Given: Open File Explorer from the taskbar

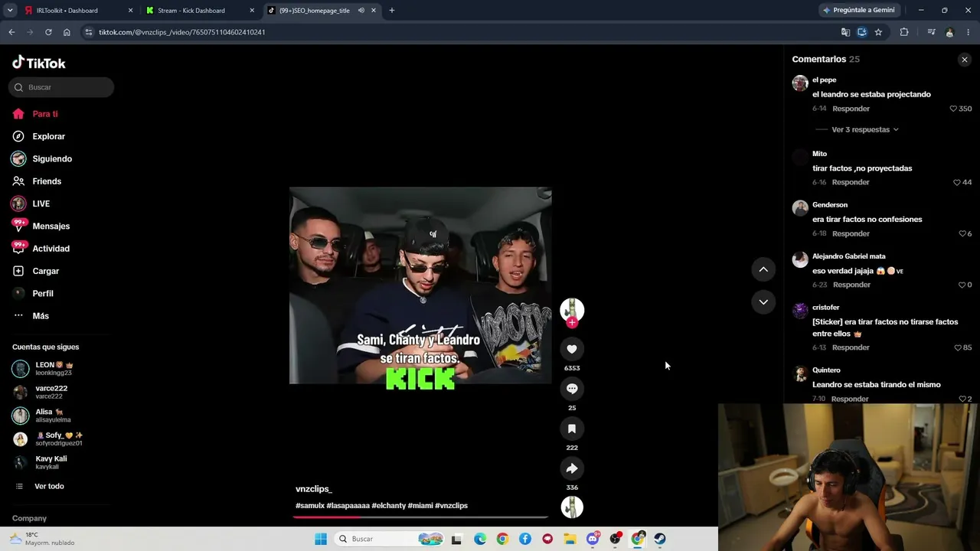Looking at the screenshot, I should pyautogui.click(x=570, y=539).
